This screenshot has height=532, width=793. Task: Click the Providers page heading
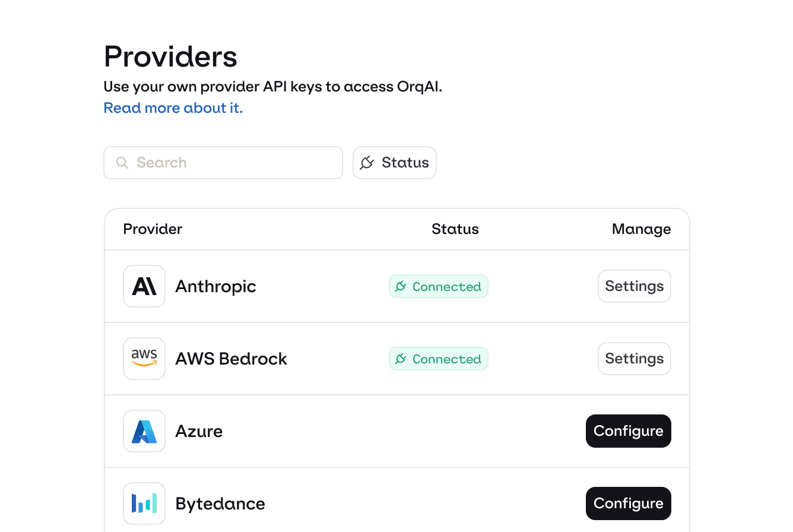pos(171,57)
